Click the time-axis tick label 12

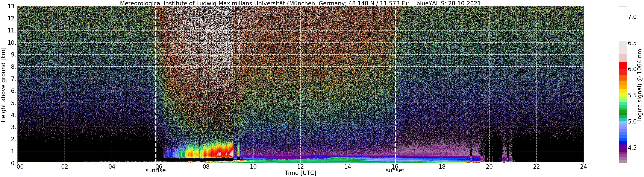(300, 166)
